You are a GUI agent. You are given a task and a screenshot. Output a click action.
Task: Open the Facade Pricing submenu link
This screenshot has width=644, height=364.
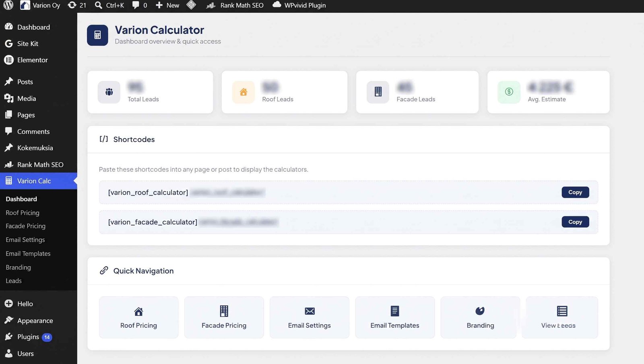point(25,226)
